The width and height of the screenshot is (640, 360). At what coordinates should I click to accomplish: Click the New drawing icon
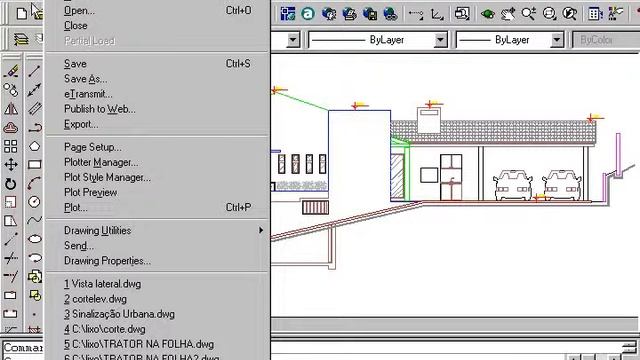[21, 13]
